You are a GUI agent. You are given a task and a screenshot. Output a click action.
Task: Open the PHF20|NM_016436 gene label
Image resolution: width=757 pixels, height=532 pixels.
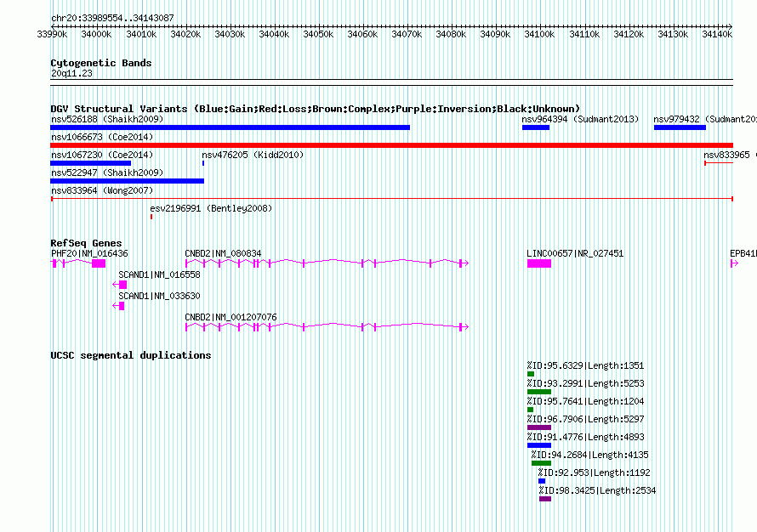pyautogui.click(x=89, y=253)
